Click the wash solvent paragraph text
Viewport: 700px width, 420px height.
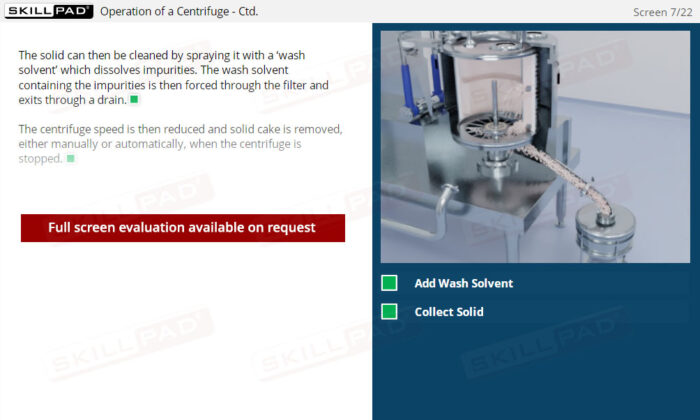coord(174,78)
